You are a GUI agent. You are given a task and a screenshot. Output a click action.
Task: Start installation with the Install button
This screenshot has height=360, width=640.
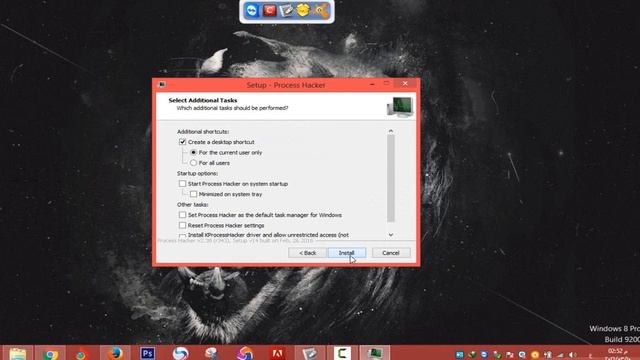(347, 253)
